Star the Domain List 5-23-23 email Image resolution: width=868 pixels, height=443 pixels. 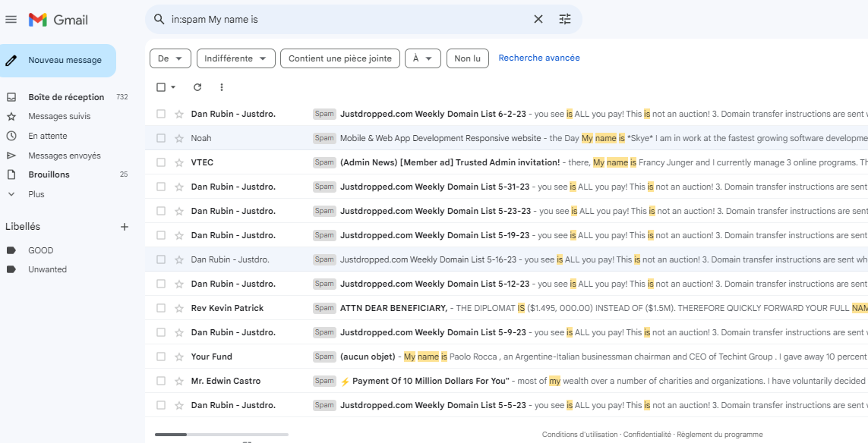click(178, 211)
